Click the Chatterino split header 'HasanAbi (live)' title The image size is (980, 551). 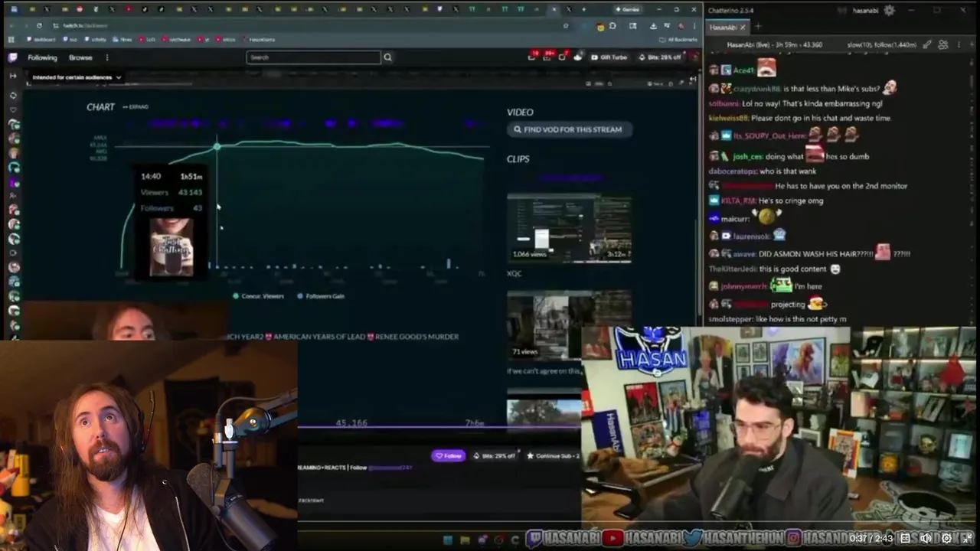[x=775, y=44]
